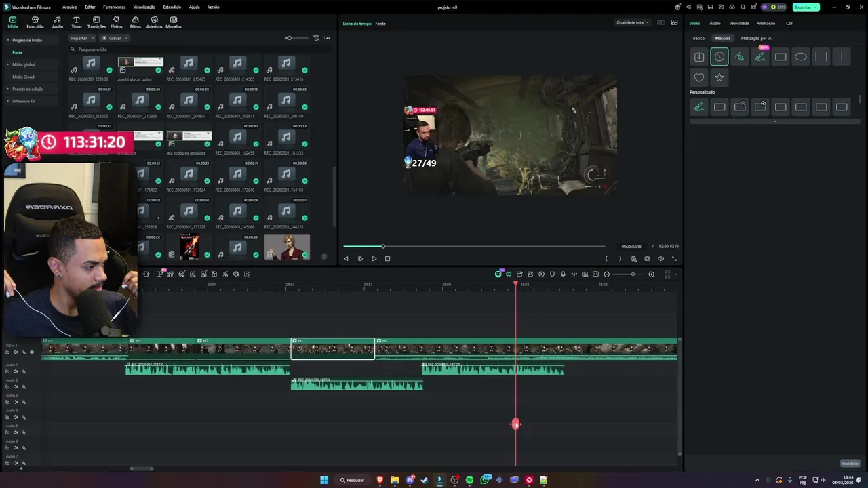Choose the double line mask shape

[821, 57]
